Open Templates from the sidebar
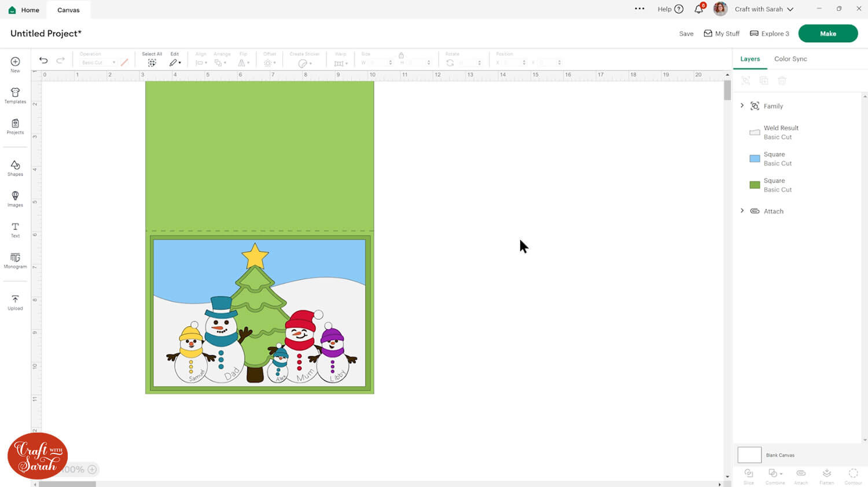 click(15, 96)
